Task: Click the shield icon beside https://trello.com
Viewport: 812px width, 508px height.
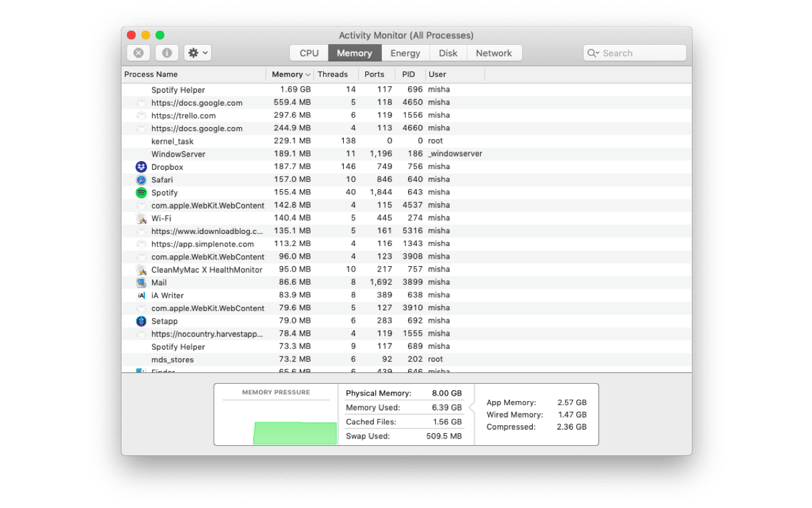Action: pos(141,116)
